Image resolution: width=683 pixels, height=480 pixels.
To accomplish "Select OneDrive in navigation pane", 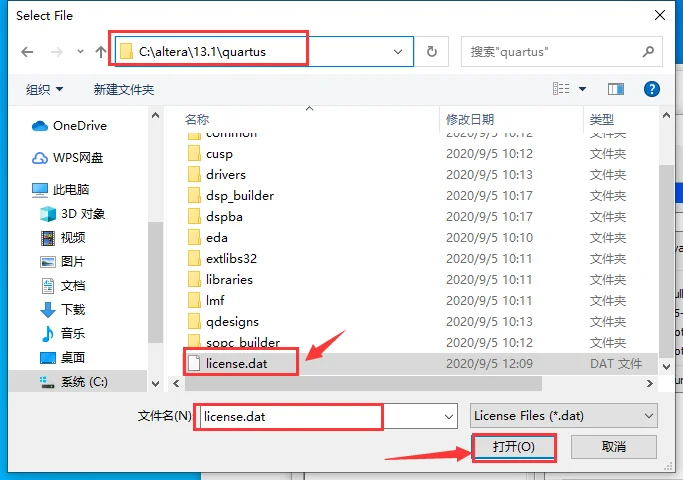I will 69,125.
